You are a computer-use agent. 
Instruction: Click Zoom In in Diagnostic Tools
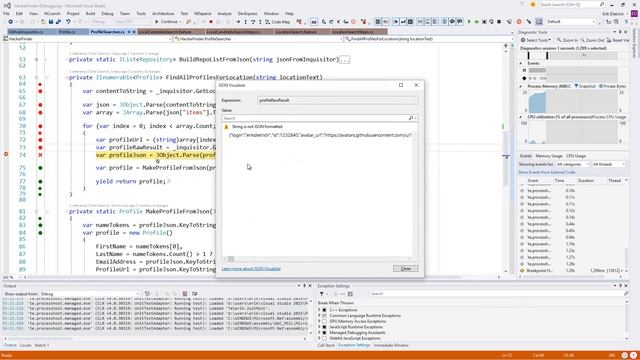(x=568, y=40)
